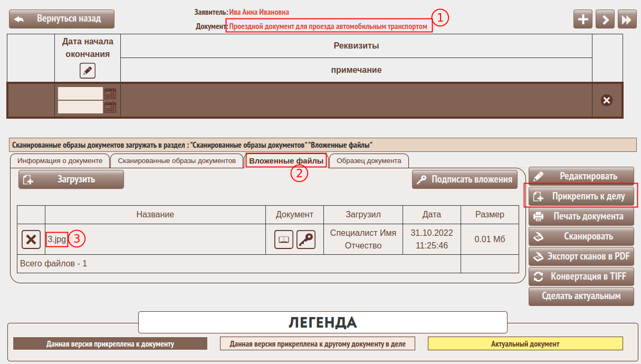Click the key signature icon for 3.jpg
Image resolution: width=641 pixels, height=364 pixels.
click(x=305, y=240)
